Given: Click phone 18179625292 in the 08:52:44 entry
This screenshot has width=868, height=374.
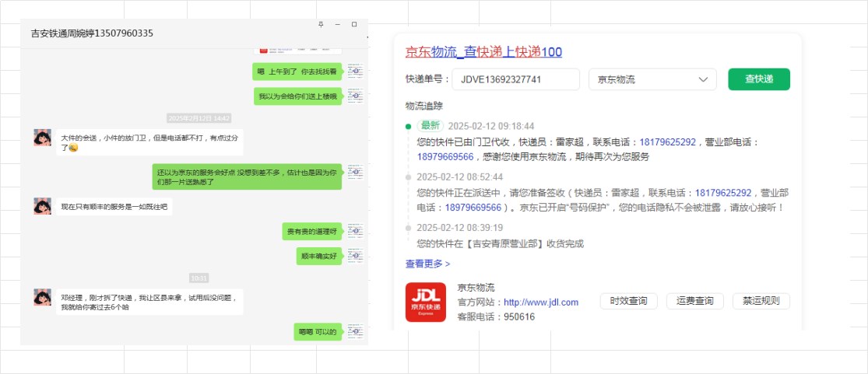Looking at the screenshot, I should tap(723, 193).
